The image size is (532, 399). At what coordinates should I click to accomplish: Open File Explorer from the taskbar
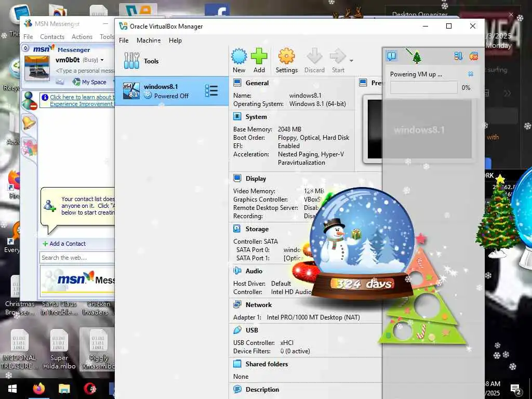pos(64,389)
